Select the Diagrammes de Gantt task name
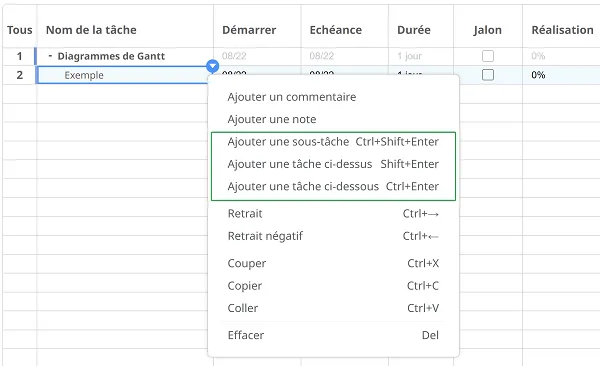 (111, 56)
